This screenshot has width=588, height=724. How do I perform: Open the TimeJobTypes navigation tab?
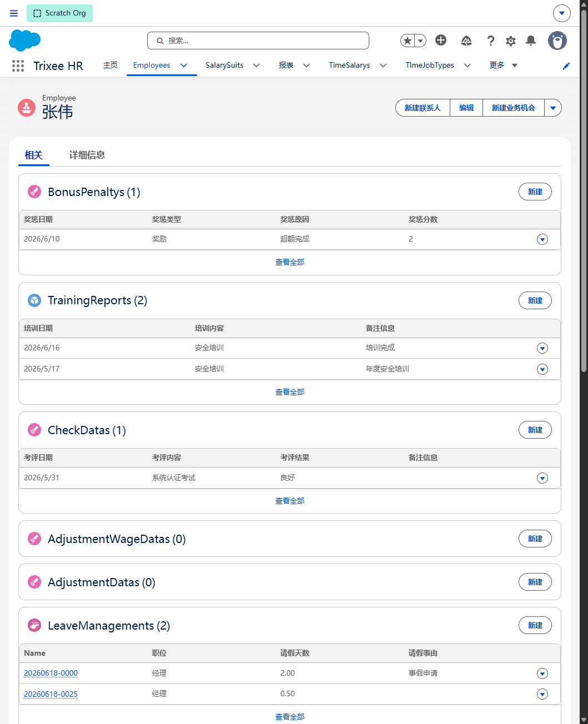pos(430,65)
